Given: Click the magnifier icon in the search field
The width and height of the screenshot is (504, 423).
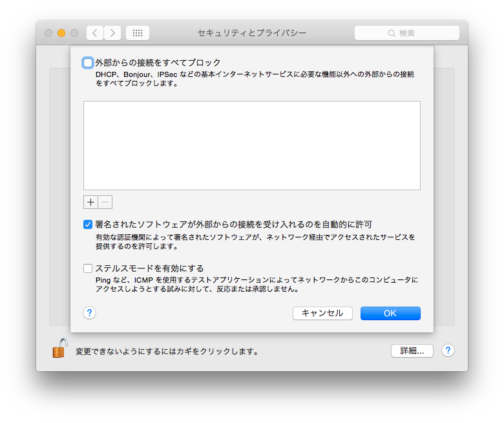Looking at the screenshot, I should (x=392, y=33).
